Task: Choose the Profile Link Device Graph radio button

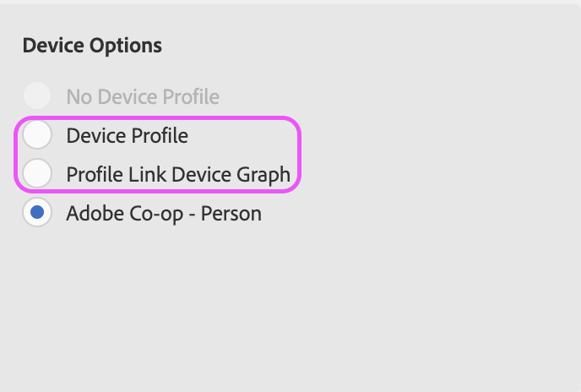Action: click(37, 174)
